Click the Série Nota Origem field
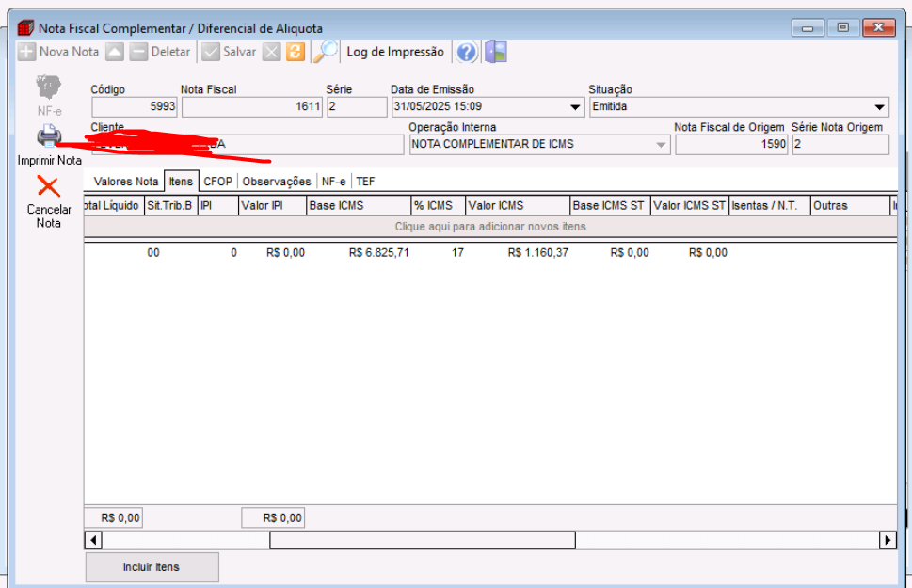Viewport: 912px width, 588px height. coord(840,145)
